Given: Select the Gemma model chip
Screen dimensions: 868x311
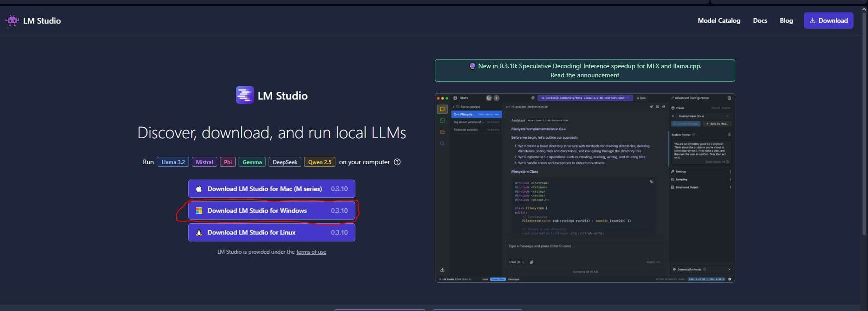Looking at the screenshot, I should click(252, 162).
